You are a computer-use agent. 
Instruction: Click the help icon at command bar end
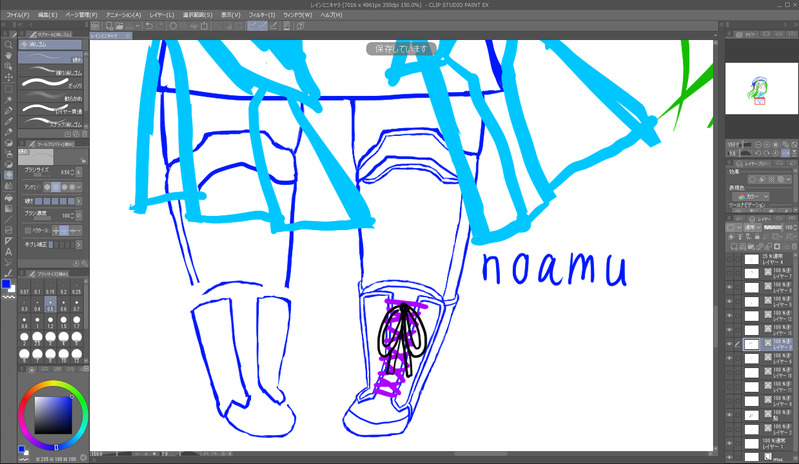(x=301, y=25)
